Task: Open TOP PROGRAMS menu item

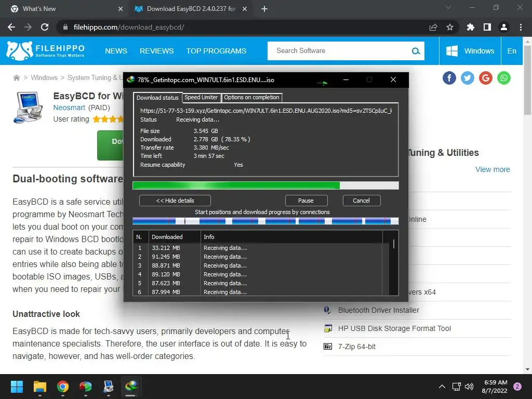Action: 216,51
